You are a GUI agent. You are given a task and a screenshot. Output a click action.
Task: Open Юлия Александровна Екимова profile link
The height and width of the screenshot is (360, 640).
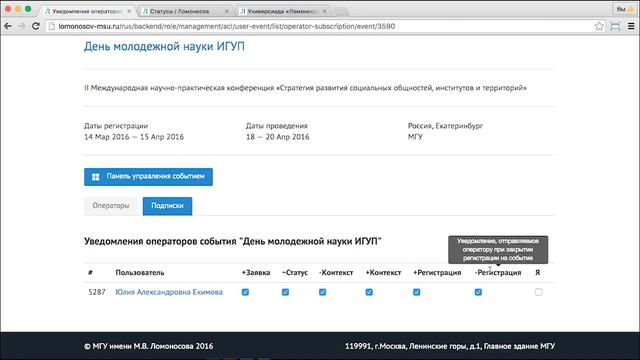(x=169, y=292)
